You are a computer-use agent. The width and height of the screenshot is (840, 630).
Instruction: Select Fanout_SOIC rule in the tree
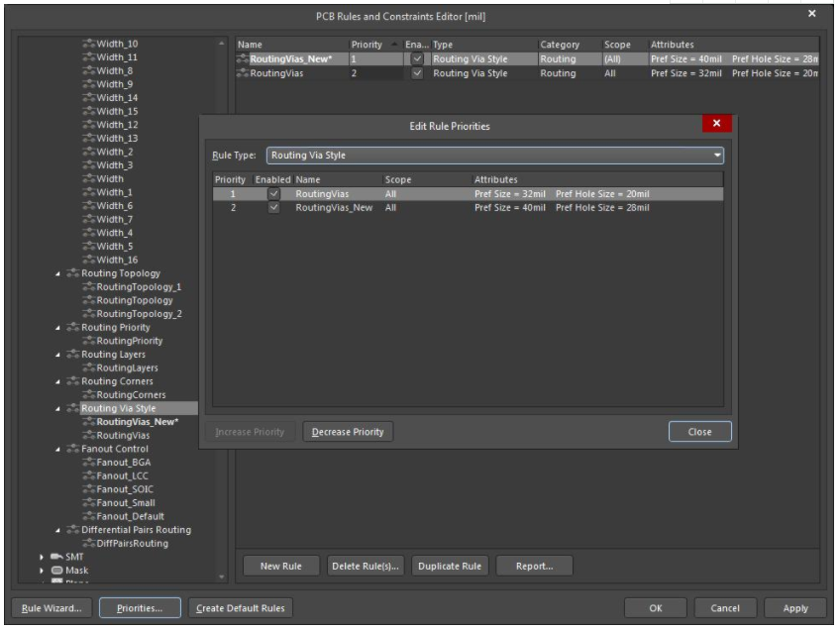point(126,488)
